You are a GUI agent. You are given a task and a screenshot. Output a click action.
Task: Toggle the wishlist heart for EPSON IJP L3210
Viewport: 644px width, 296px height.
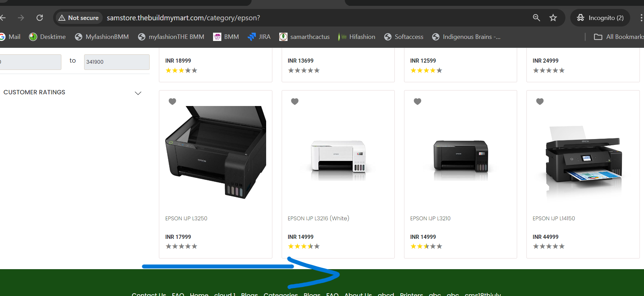point(417,101)
